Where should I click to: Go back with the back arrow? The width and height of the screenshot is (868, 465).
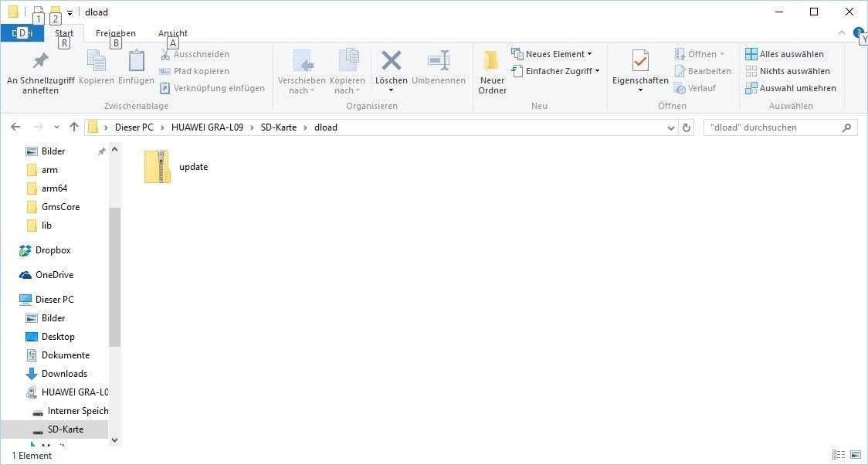(x=15, y=127)
